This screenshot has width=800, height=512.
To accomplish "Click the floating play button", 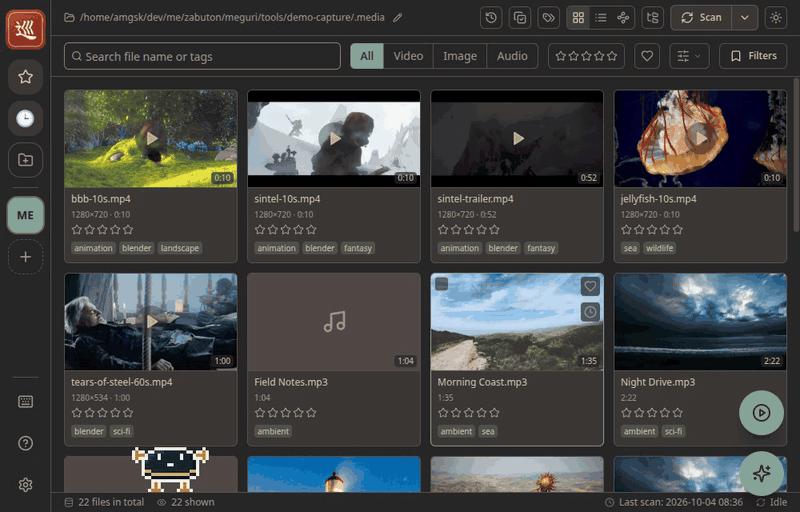I will 761,413.
